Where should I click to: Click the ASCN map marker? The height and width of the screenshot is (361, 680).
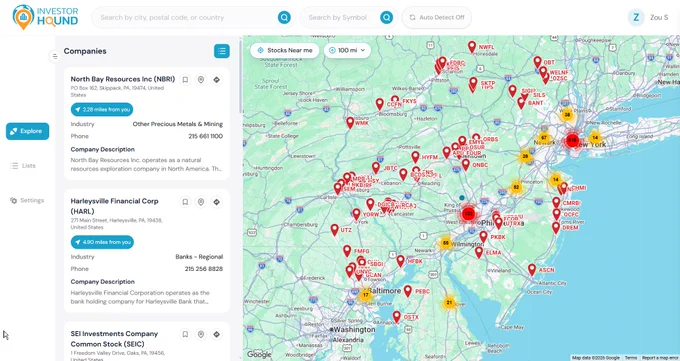[532, 269]
